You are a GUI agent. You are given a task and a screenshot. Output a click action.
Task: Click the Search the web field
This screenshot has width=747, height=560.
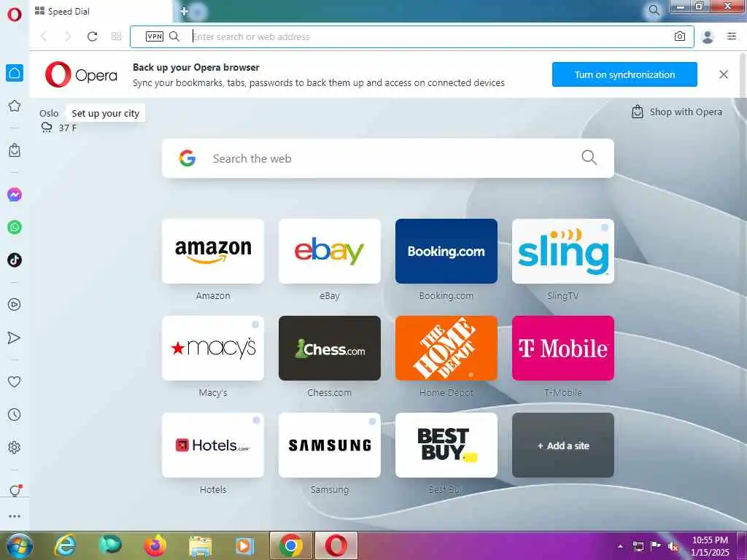coord(388,158)
